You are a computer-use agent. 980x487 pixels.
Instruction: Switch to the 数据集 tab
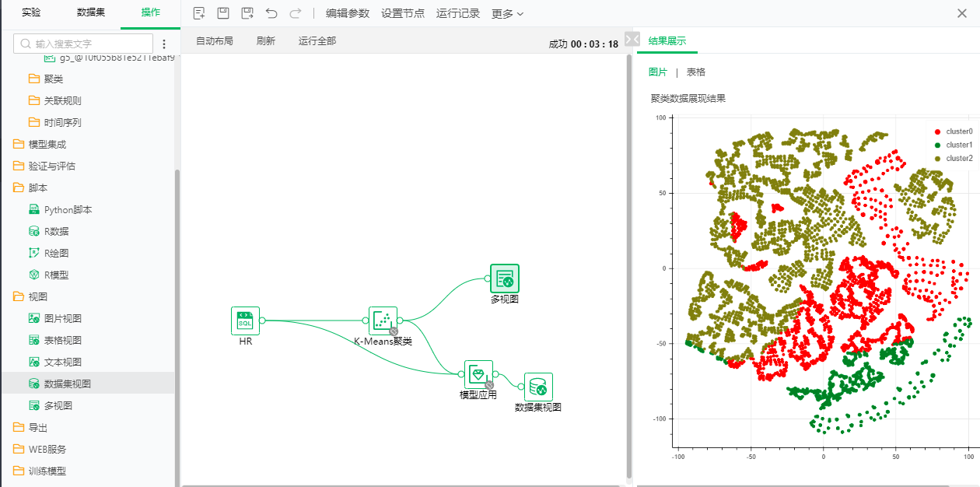pyautogui.click(x=92, y=13)
